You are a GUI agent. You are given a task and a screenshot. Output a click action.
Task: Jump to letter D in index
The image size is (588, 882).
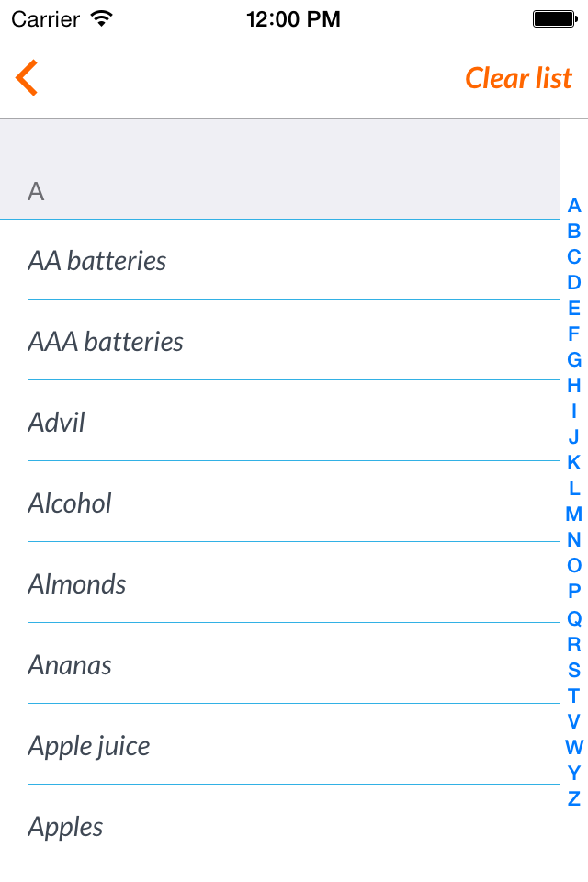574,283
